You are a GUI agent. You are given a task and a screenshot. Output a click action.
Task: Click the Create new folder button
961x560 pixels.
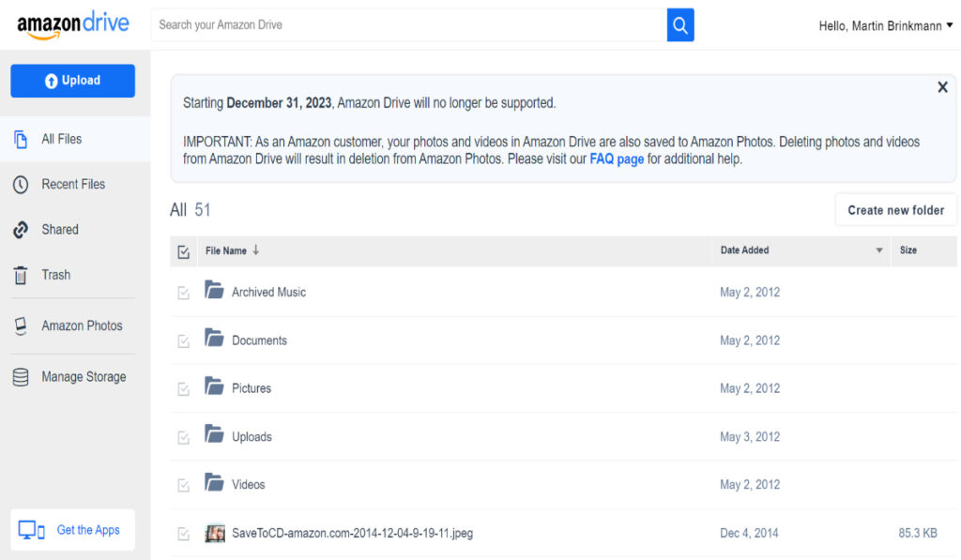tap(895, 210)
